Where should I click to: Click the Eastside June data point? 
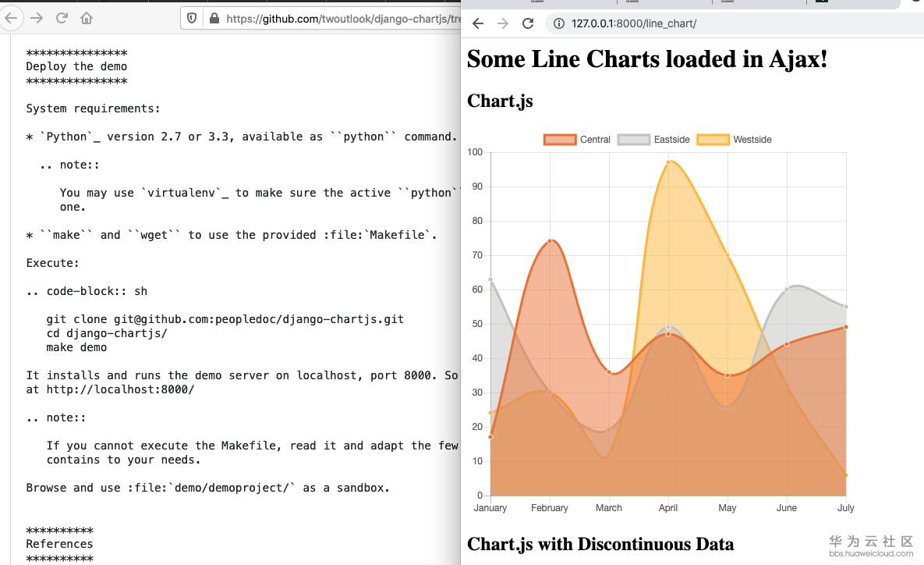tap(787, 290)
